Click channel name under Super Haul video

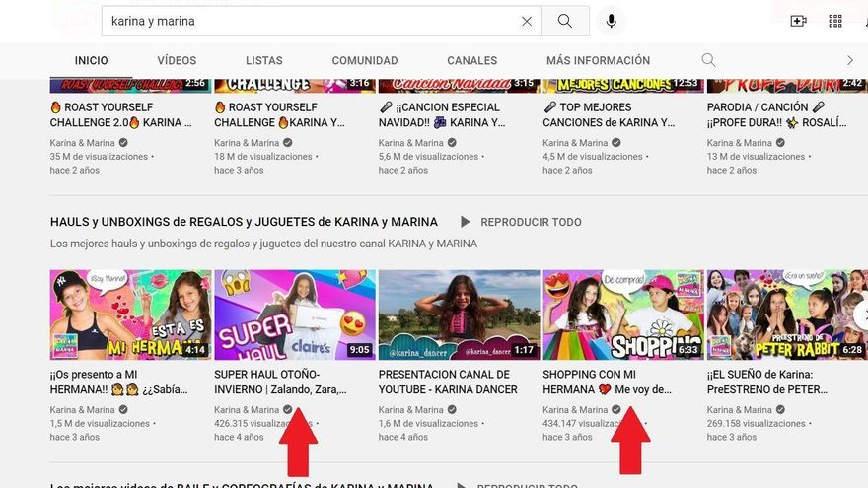(x=247, y=410)
